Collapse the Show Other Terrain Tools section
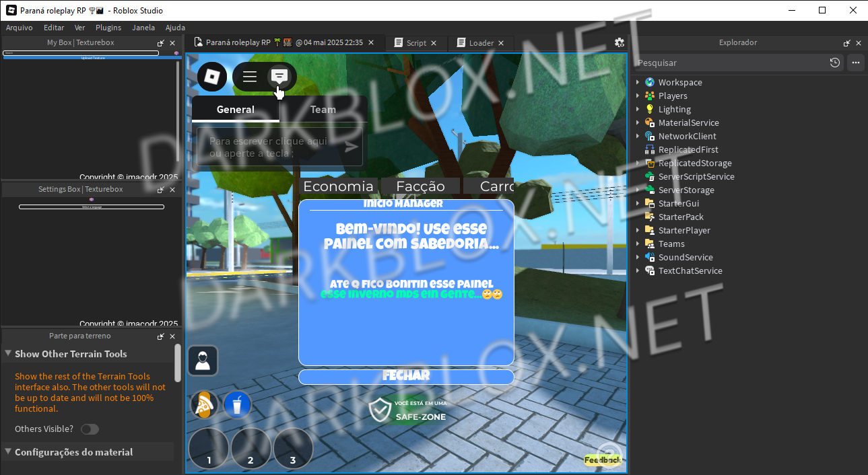This screenshot has height=475, width=868. click(8, 354)
